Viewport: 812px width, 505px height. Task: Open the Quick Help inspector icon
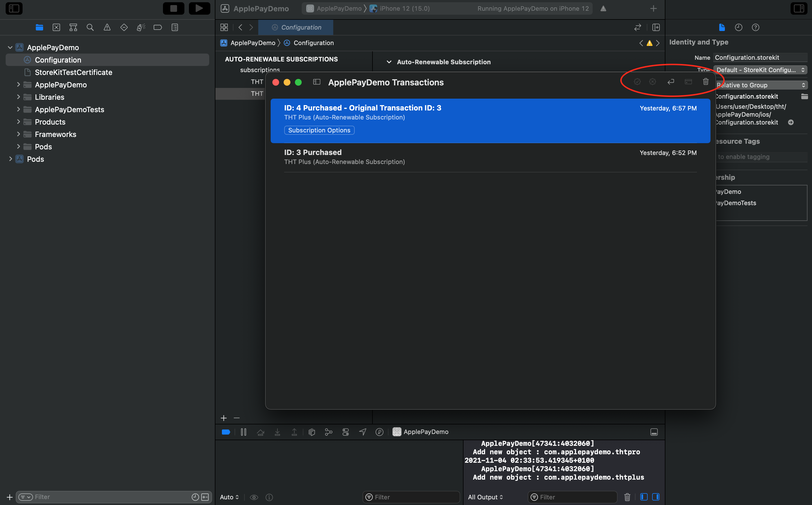point(756,27)
